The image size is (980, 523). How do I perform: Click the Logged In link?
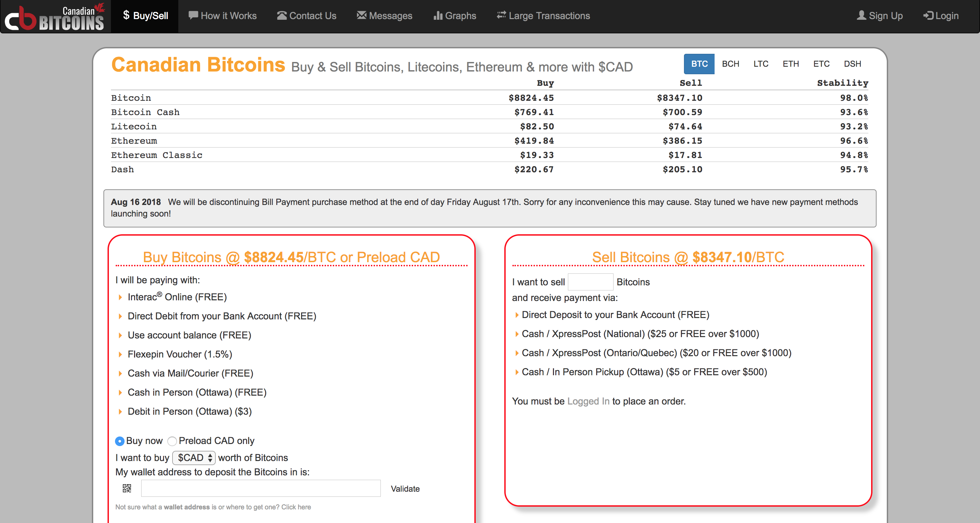588,401
